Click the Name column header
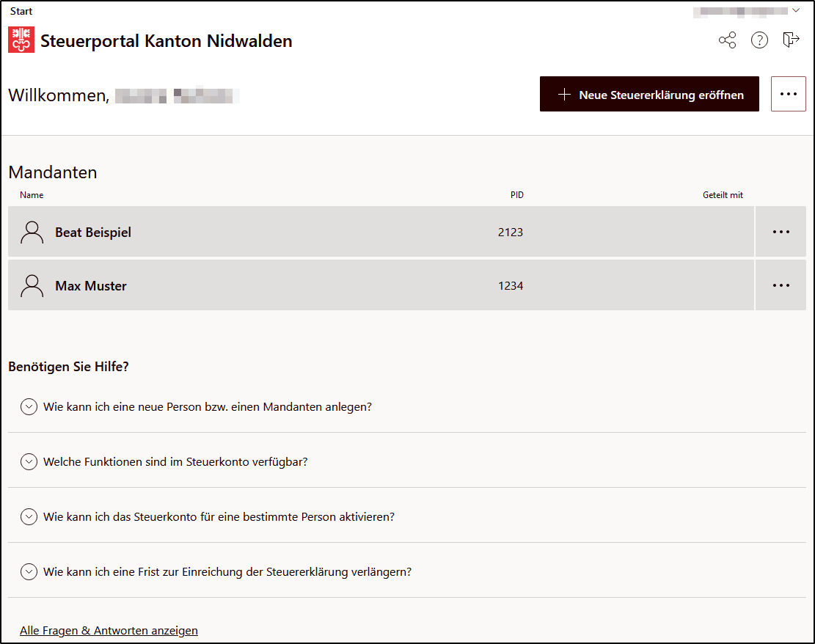This screenshot has height=644, width=815. tap(32, 195)
